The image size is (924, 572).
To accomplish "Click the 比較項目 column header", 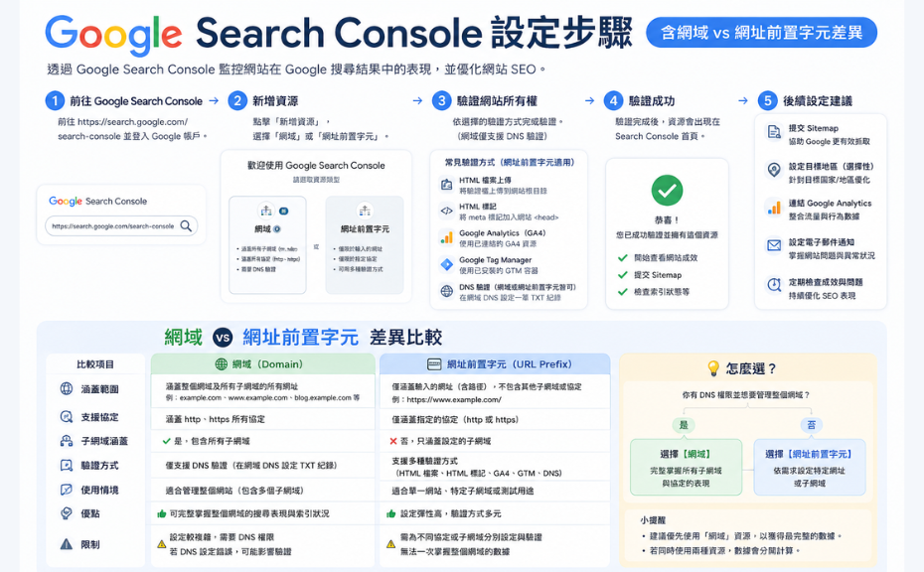I will [x=95, y=364].
